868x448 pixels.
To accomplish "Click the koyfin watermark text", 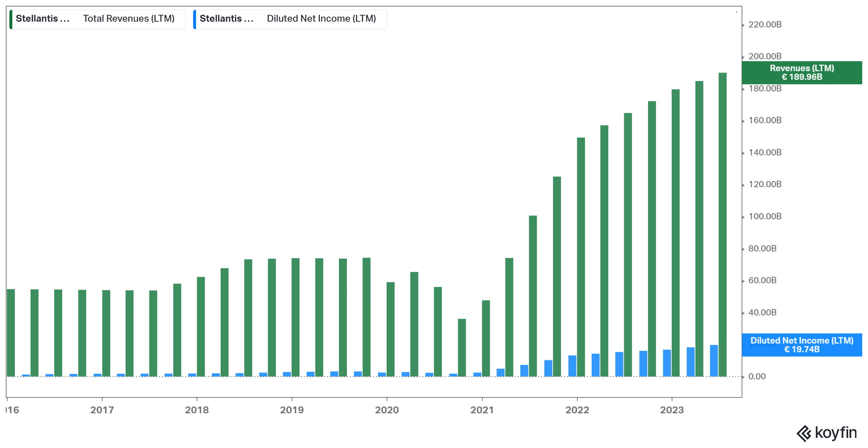I will click(x=835, y=432).
